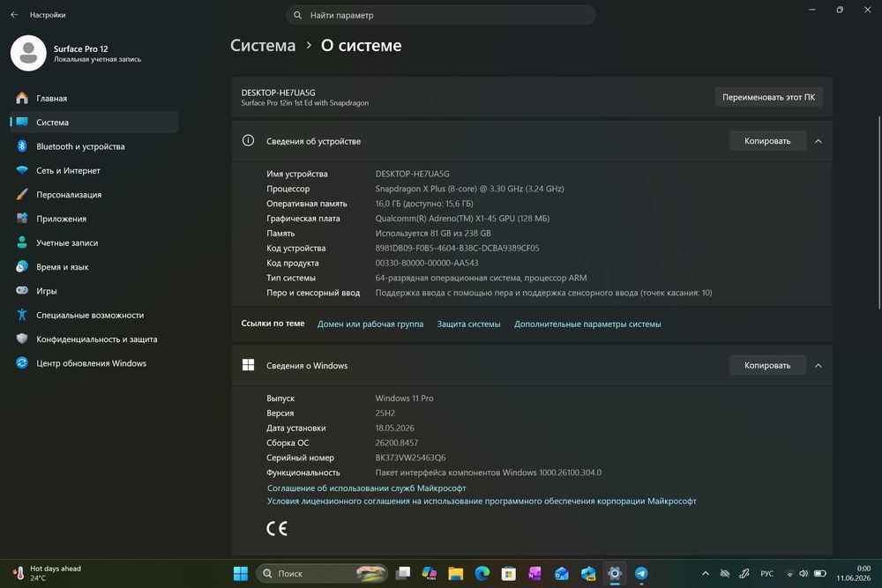Open Telegram from the taskbar
882x588 pixels.
tap(641, 573)
